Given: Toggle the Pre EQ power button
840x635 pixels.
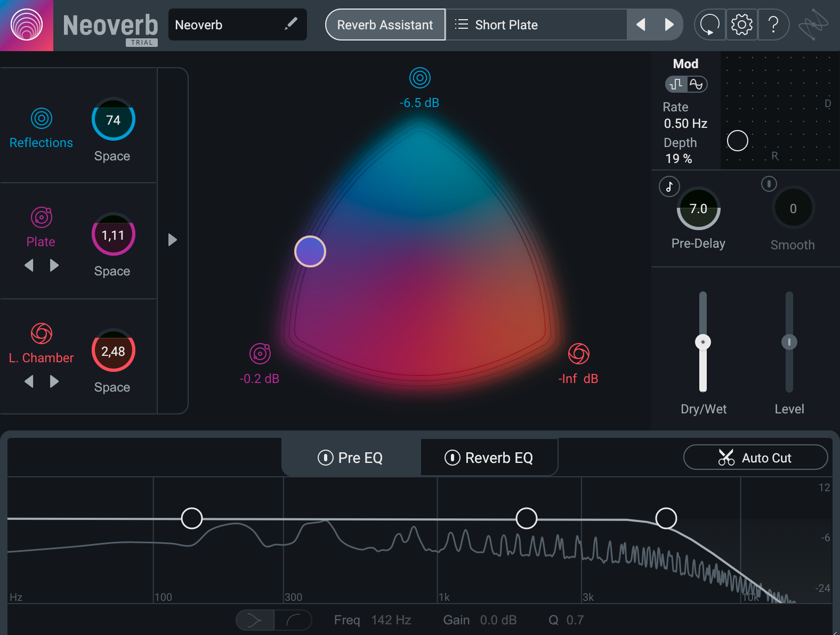Looking at the screenshot, I should 325,458.
